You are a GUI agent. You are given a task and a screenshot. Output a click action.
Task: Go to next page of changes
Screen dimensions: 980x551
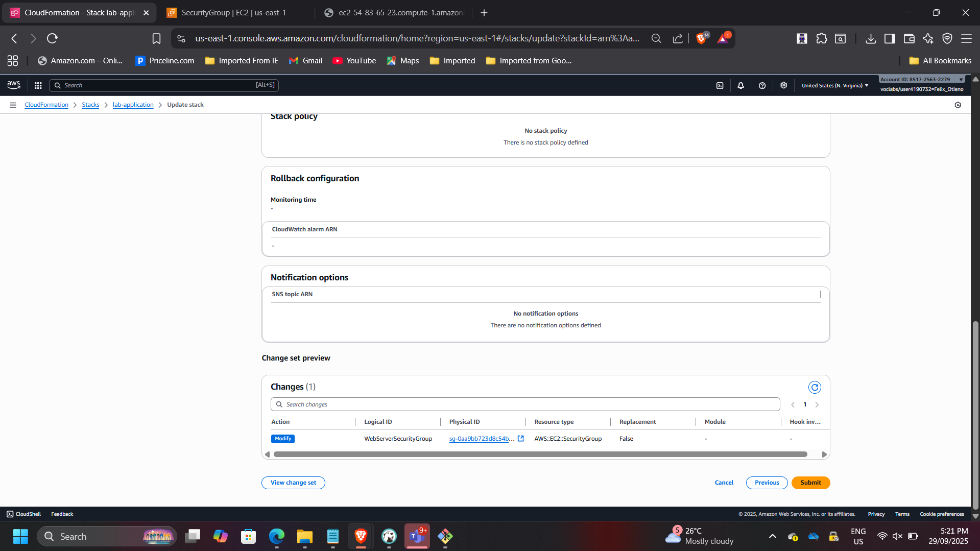click(817, 404)
